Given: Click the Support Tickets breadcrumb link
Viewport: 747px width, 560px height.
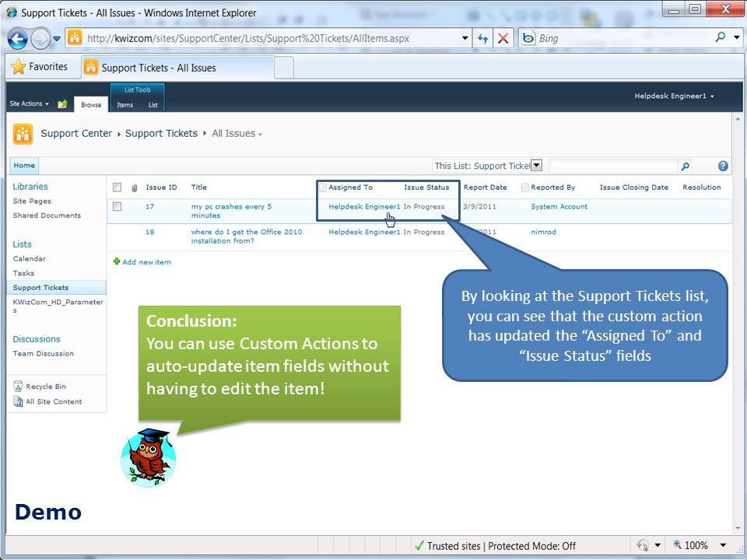Looking at the screenshot, I should point(161,133).
